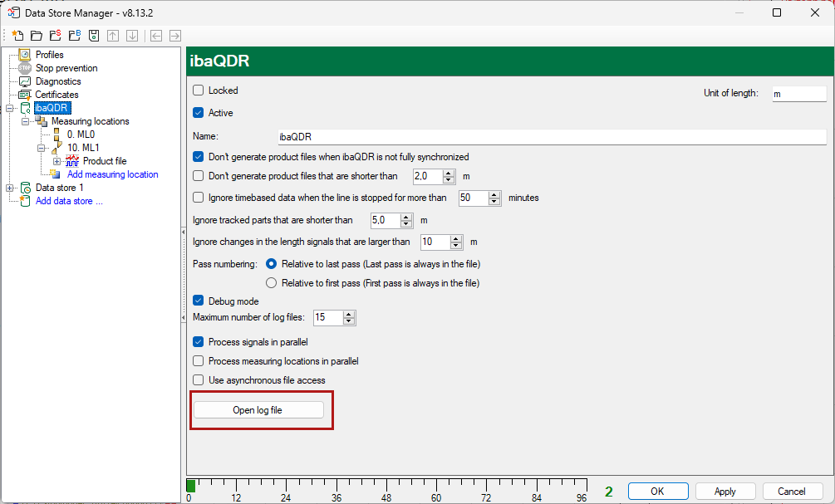Collapse the Measuring locations node
Image resolution: width=835 pixels, height=504 pixels.
(25, 121)
